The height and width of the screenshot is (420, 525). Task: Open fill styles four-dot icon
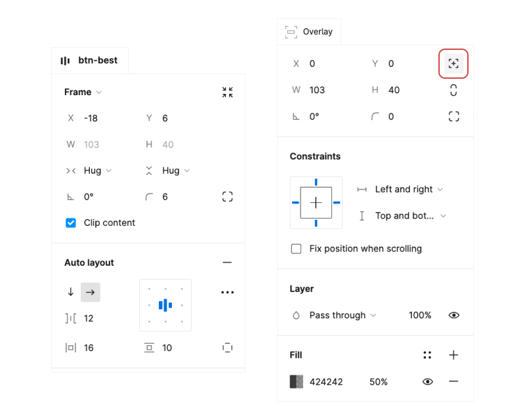pos(427,355)
